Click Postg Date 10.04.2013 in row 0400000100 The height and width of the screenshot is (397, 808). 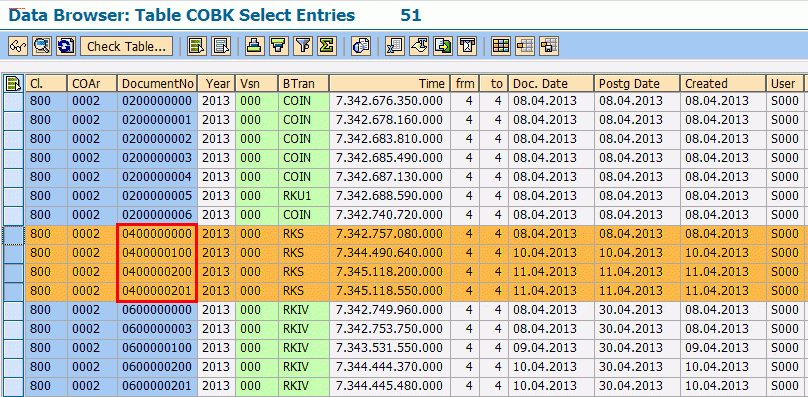pyautogui.click(x=637, y=253)
